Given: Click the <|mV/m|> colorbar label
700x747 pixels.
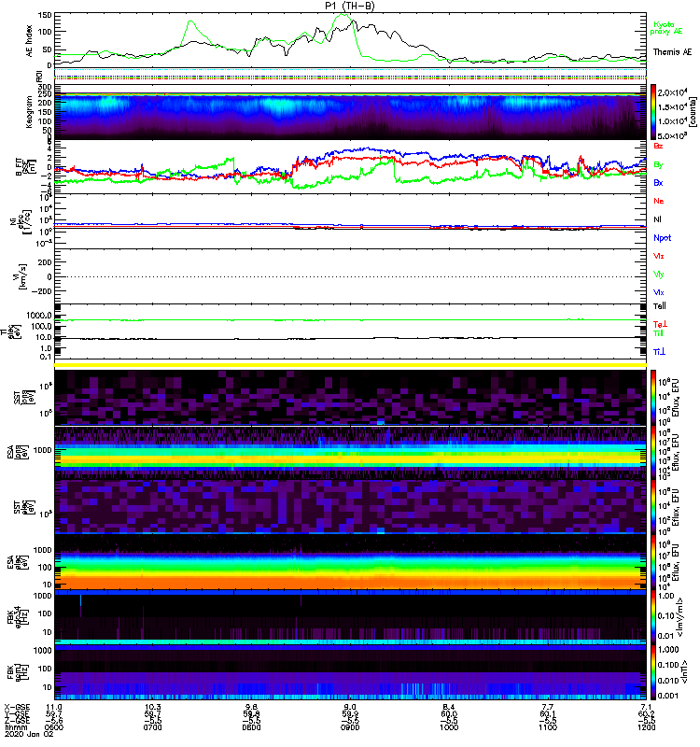Looking at the screenshot, I should 681,616.
